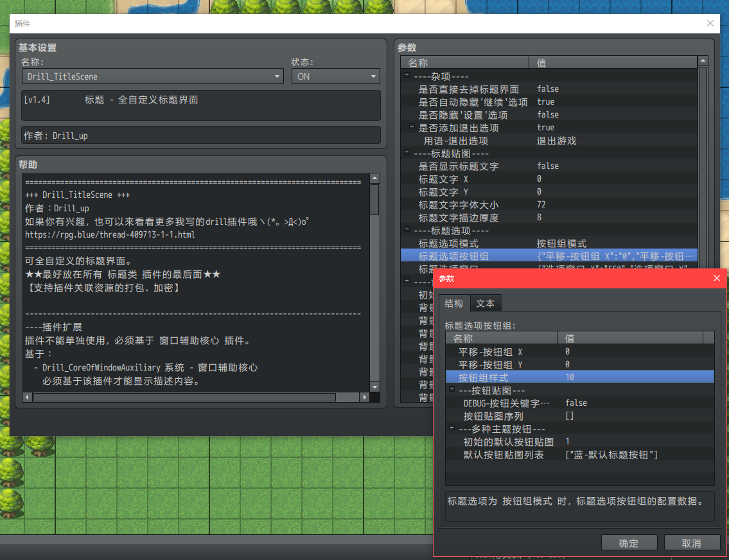Close the 插件 window
Screen dimensions: 729x560
(x=710, y=23)
